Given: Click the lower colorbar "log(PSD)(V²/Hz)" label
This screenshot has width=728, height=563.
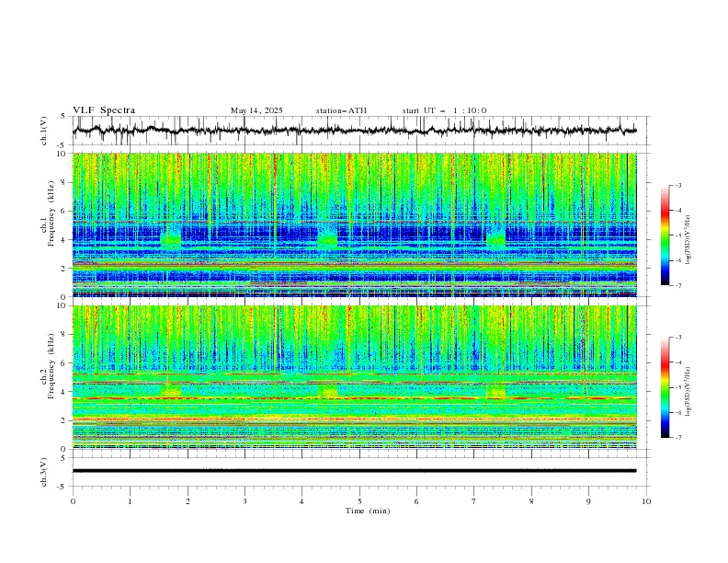Looking at the screenshot, I should point(688,392).
